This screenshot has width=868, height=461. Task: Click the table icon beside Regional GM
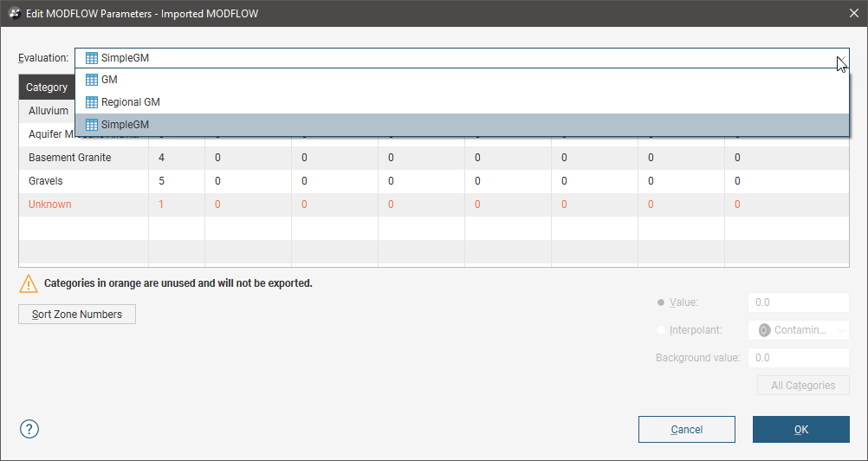coord(92,102)
